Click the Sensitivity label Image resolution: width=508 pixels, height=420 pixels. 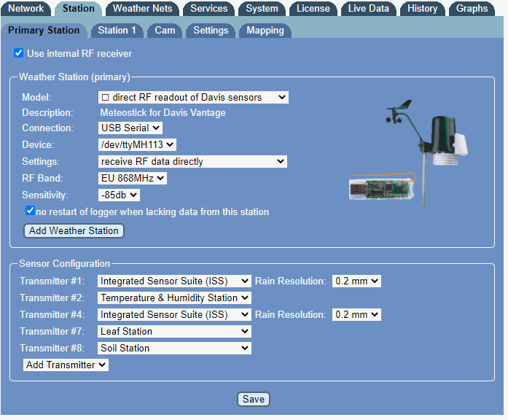tap(45, 195)
